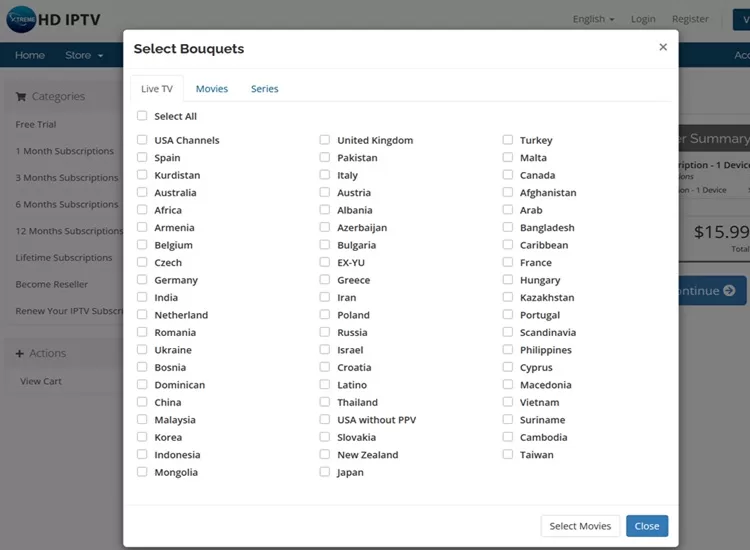Switch to the Movies tab

[x=212, y=89]
